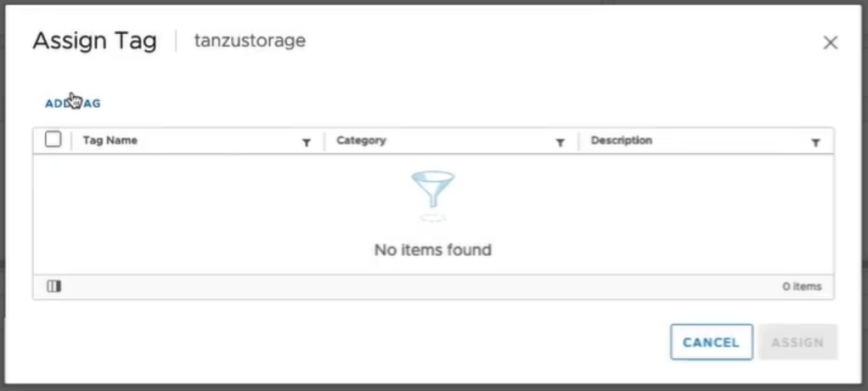Sort by the Tag Name column header
This screenshot has width=868, height=391.
[110, 140]
